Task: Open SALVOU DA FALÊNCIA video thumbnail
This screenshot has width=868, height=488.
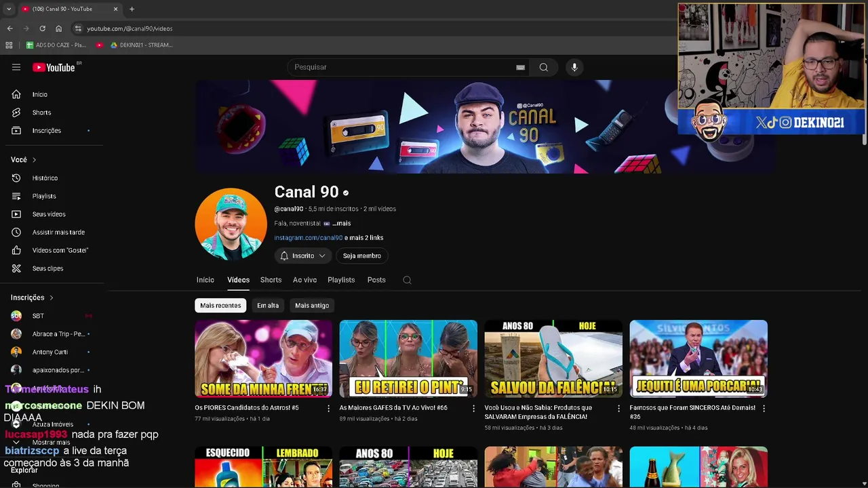Action: 553,359
